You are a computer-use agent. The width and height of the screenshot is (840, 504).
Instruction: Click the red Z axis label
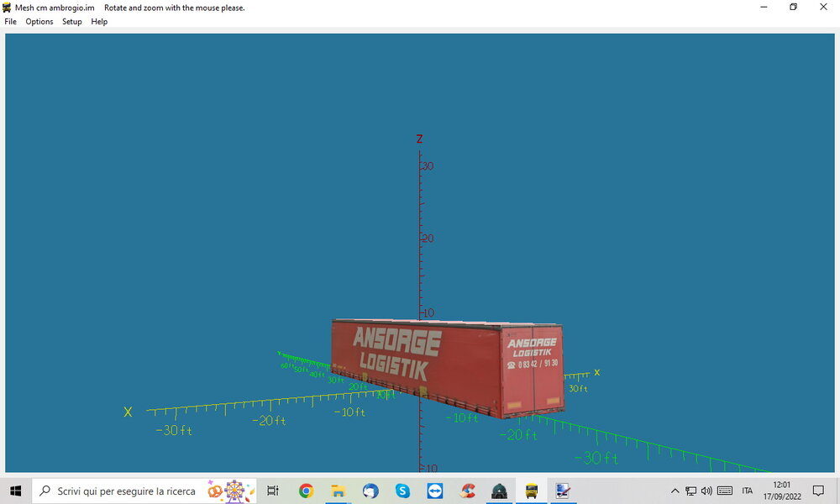pos(419,139)
